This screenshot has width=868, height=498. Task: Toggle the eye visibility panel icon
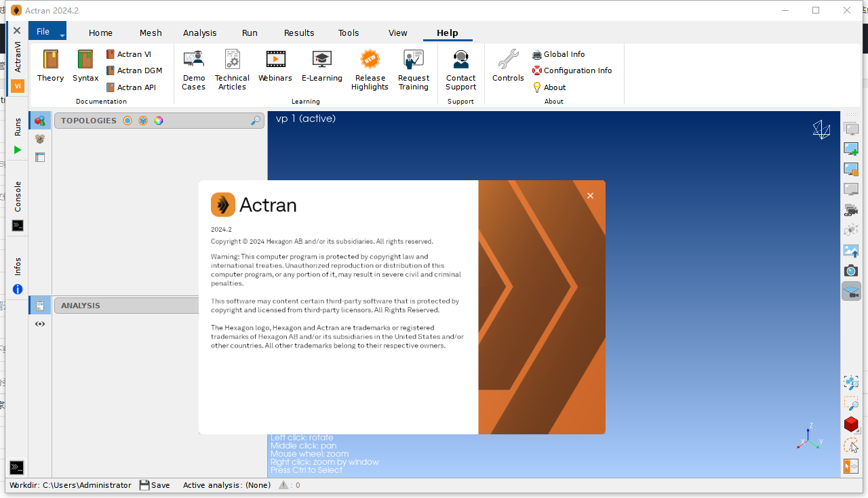coord(40,324)
